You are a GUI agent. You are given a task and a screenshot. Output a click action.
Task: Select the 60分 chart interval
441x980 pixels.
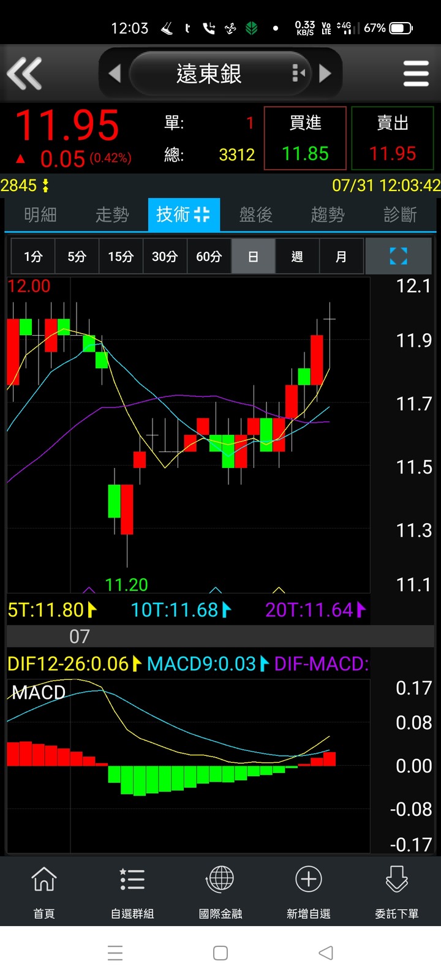click(209, 256)
